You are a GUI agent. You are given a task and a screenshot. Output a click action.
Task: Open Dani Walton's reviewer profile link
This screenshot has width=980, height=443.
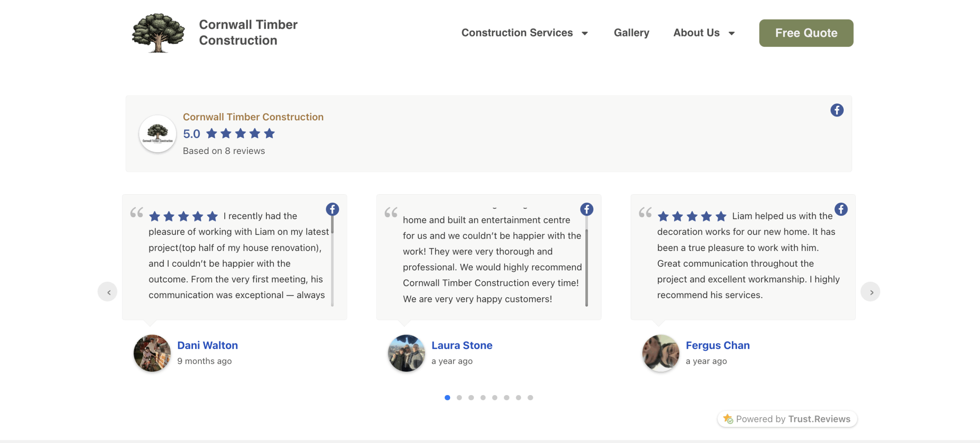point(207,345)
